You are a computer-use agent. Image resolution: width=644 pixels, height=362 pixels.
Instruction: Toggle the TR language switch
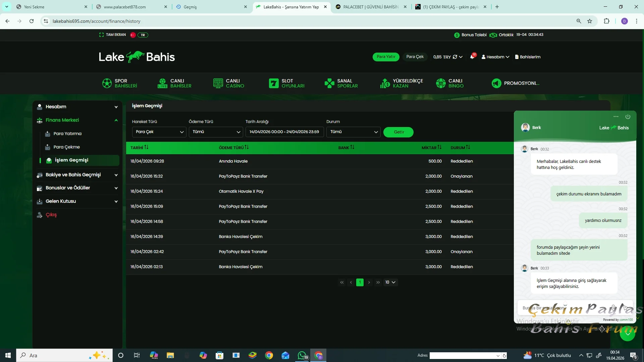point(143,35)
